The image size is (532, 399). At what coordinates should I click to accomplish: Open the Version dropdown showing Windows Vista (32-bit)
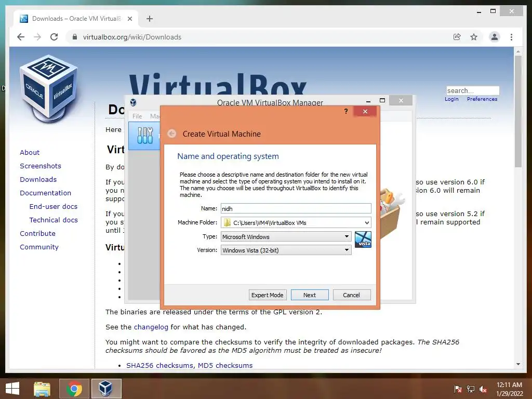pos(286,250)
